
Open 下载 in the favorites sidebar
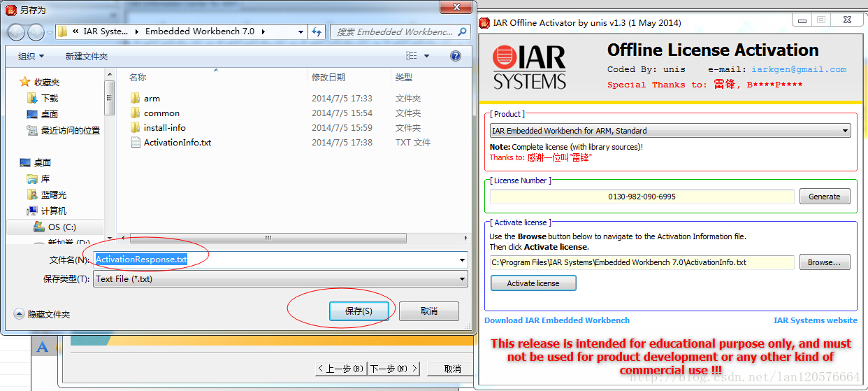[49, 98]
